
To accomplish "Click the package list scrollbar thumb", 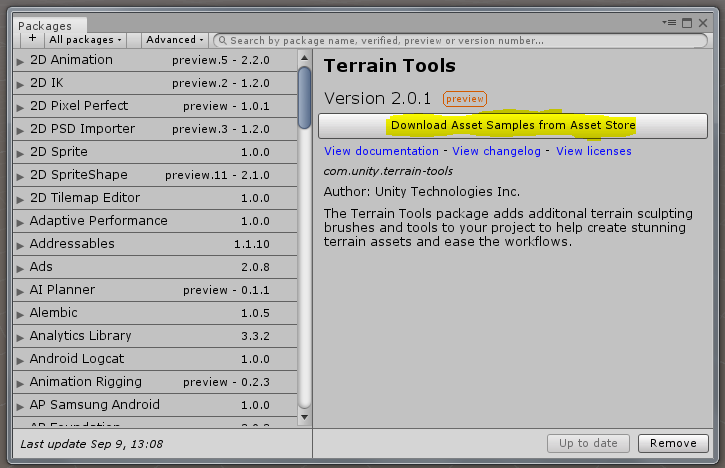I will click(304, 98).
